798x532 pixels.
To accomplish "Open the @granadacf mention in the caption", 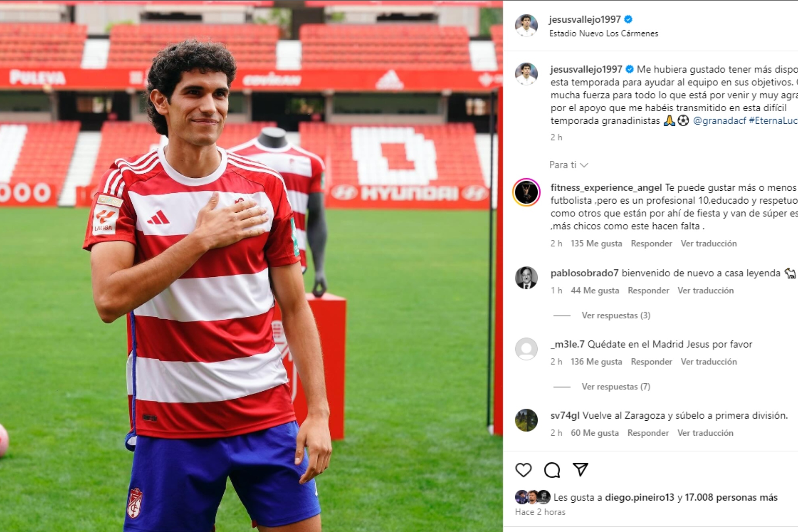I will pyautogui.click(x=719, y=121).
